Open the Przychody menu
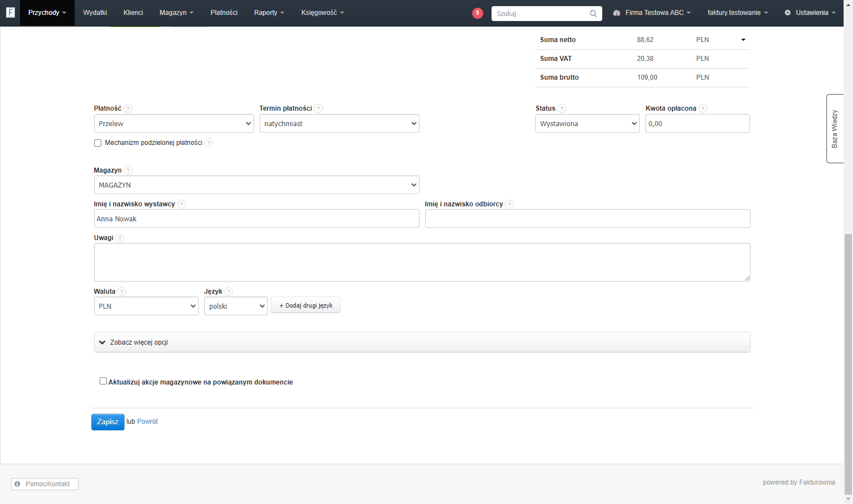Screen dimensions: 853x504 click(47, 13)
